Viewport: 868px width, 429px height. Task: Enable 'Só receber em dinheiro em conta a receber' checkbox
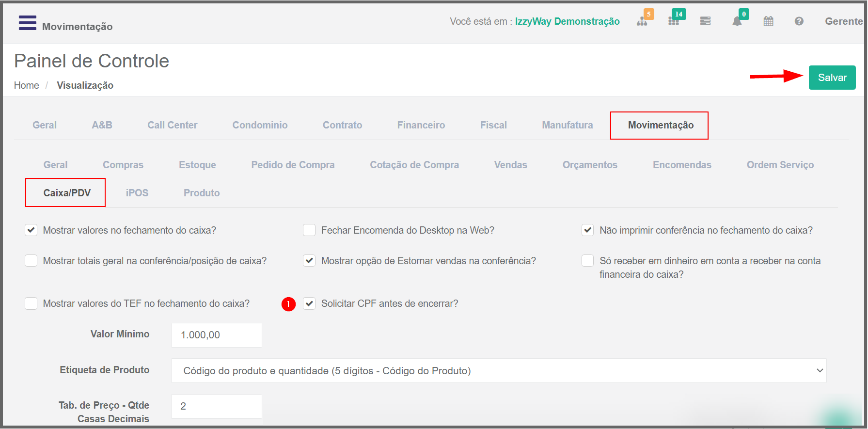587,261
